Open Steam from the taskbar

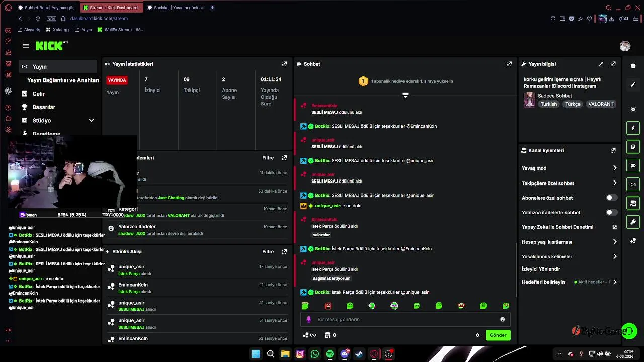coord(359,354)
